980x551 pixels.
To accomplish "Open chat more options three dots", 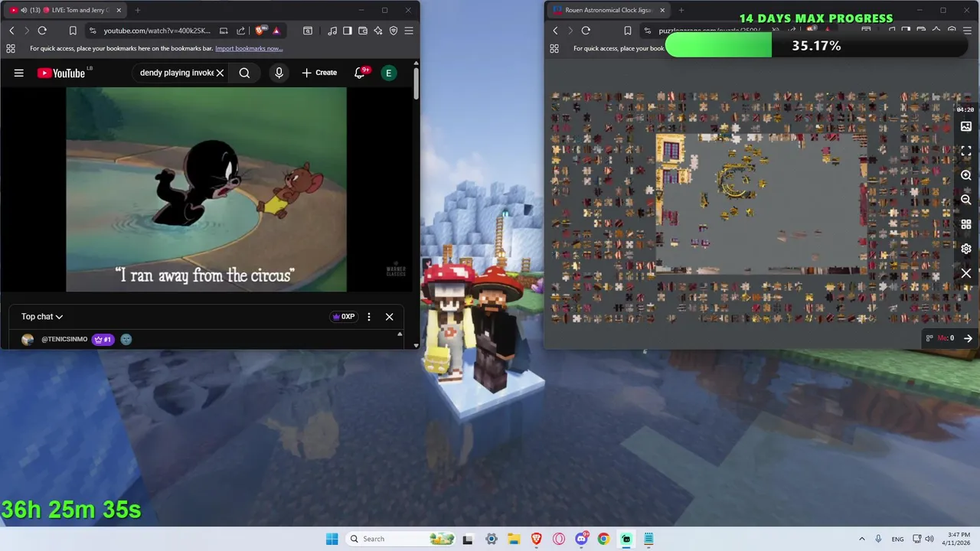I will point(369,317).
